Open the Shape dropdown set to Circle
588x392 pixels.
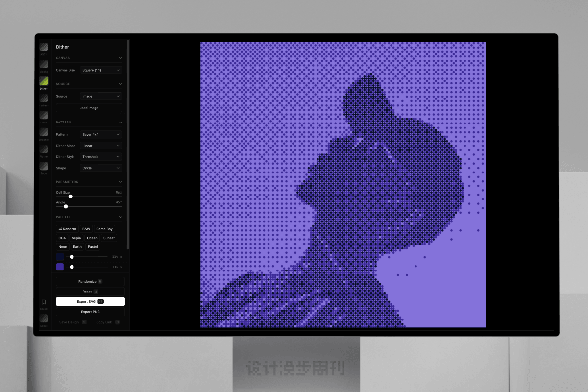pyautogui.click(x=100, y=168)
